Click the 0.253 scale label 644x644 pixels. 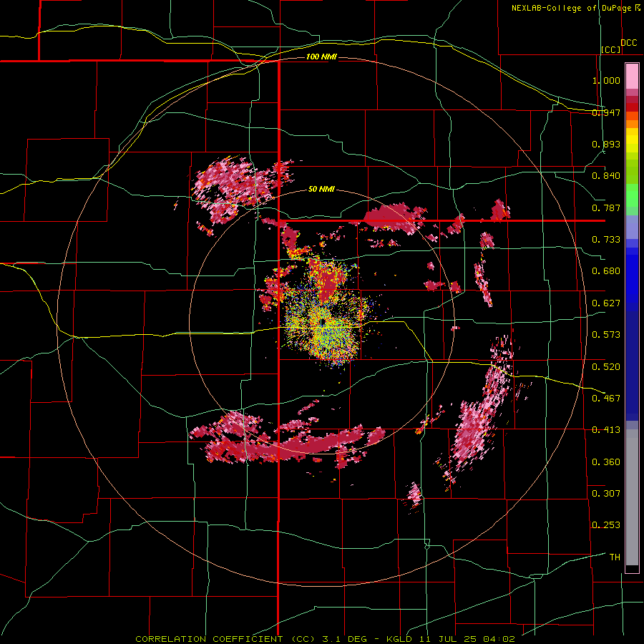606,525
